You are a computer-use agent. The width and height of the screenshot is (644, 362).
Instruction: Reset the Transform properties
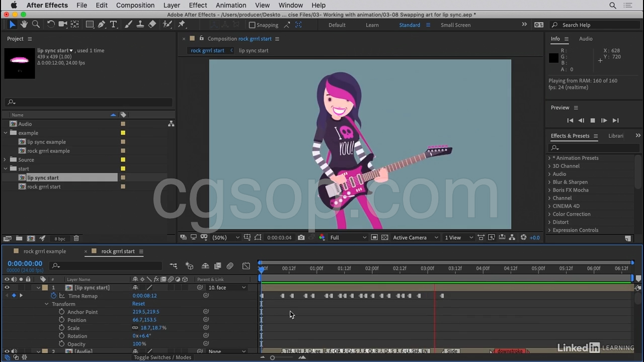click(138, 304)
